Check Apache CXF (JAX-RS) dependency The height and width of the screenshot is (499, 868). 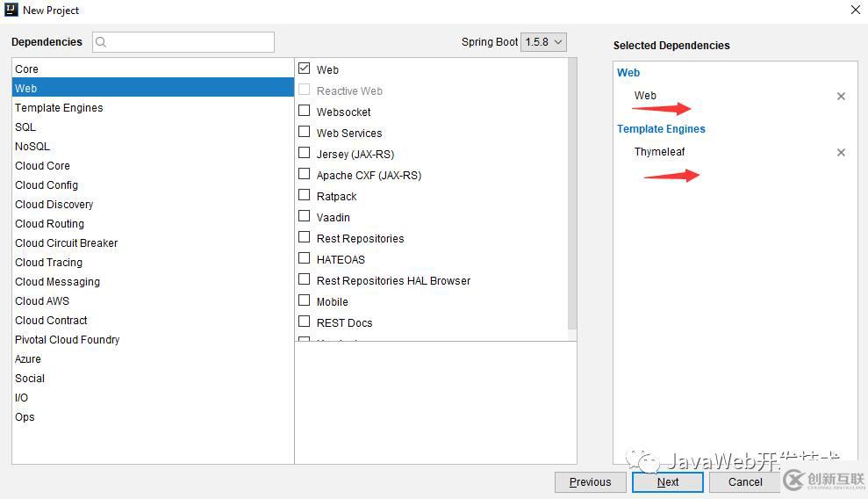[x=304, y=174]
